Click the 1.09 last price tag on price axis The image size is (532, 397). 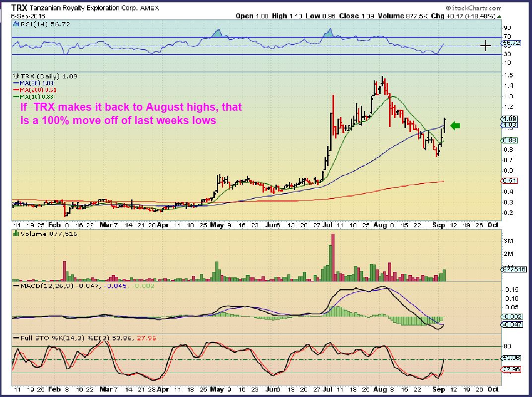(x=510, y=119)
